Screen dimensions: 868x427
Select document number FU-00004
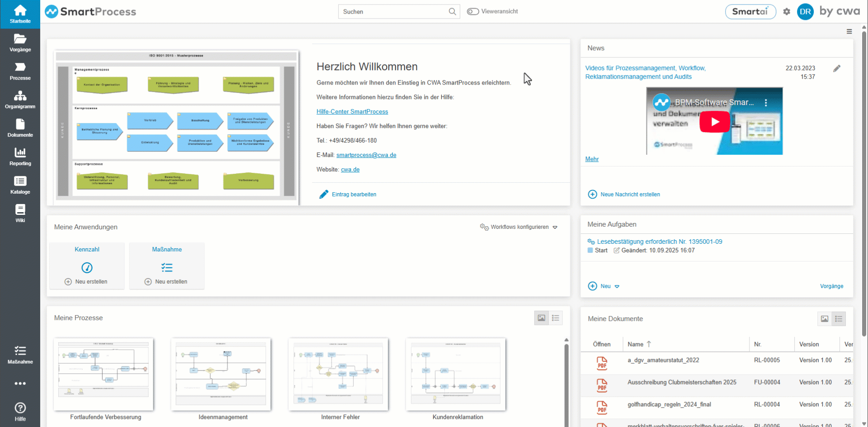tap(767, 383)
